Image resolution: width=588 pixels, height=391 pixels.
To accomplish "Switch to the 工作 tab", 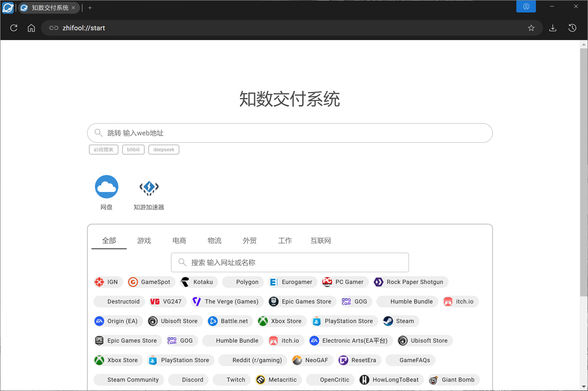I will click(285, 241).
